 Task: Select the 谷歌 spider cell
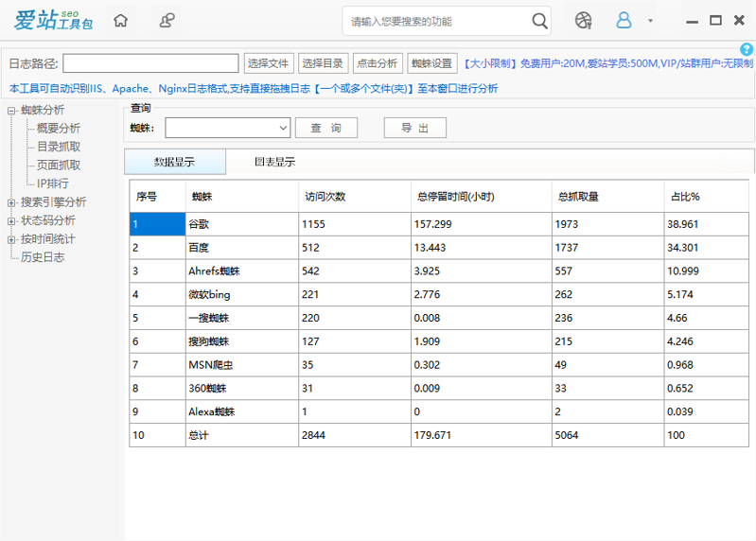point(242,224)
